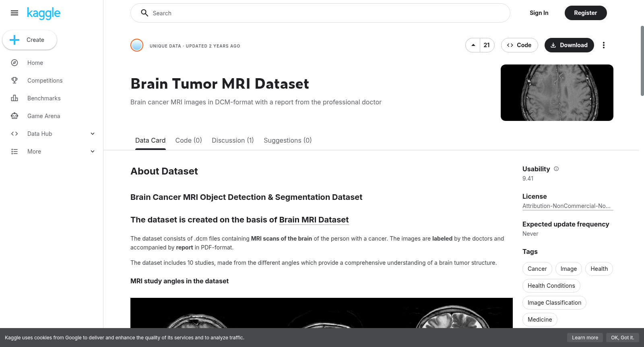Image resolution: width=644 pixels, height=347 pixels.
Task: Open the Discussion (1) tab
Action: click(233, 140)
